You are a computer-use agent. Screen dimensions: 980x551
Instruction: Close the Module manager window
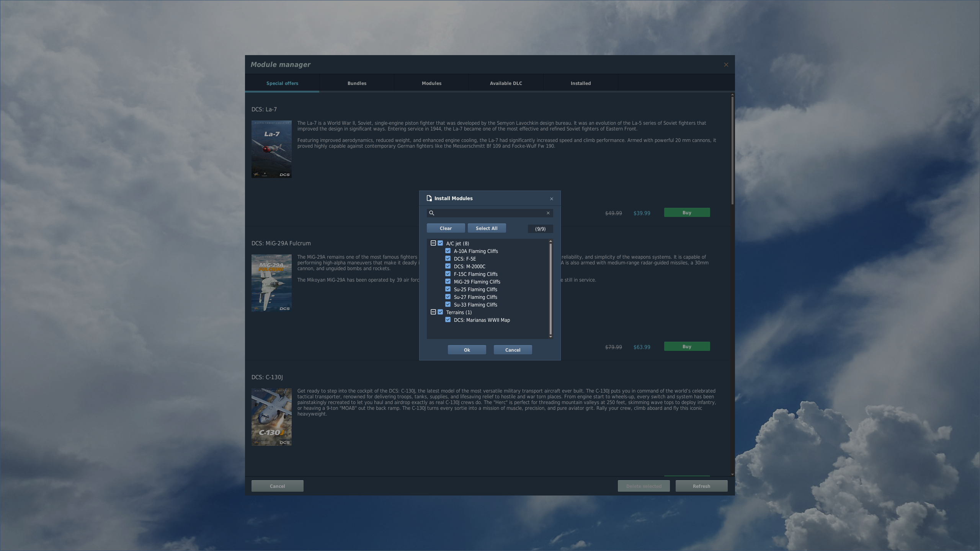[x=726, y=65]
